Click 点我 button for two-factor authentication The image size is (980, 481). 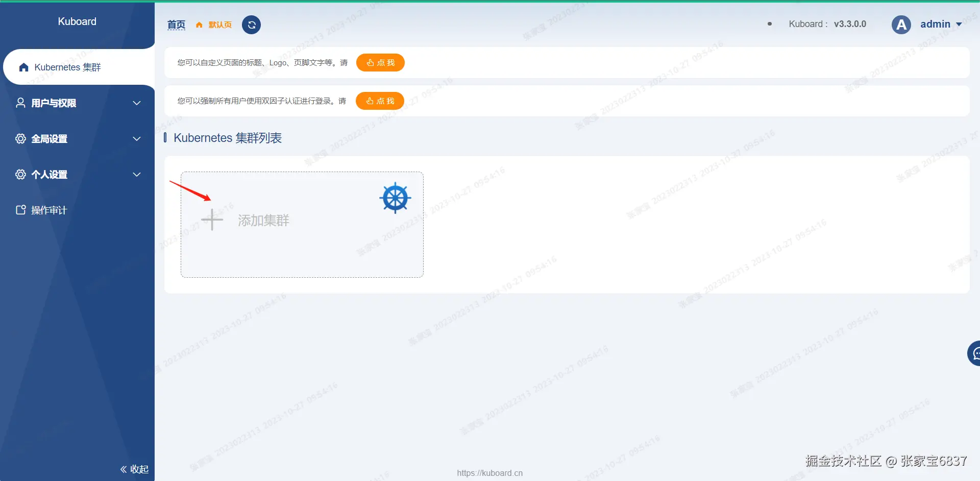380,101
